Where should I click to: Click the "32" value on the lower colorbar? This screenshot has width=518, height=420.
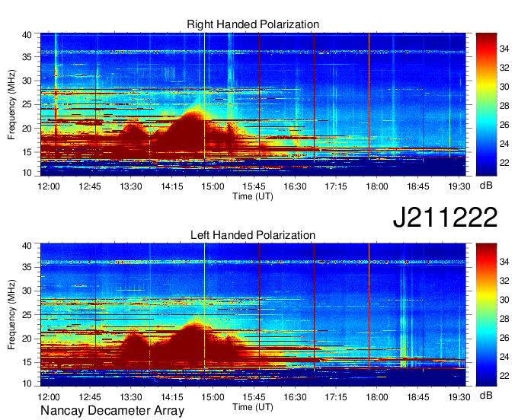(504, 281)
